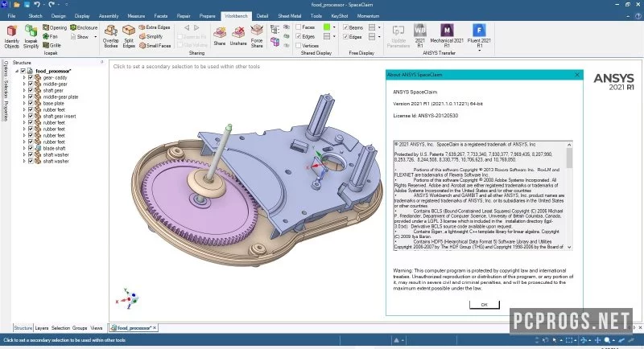Launch the Icepak Simplify tool
This screenshot has height=349, width=644.
(x=31, y=36)
